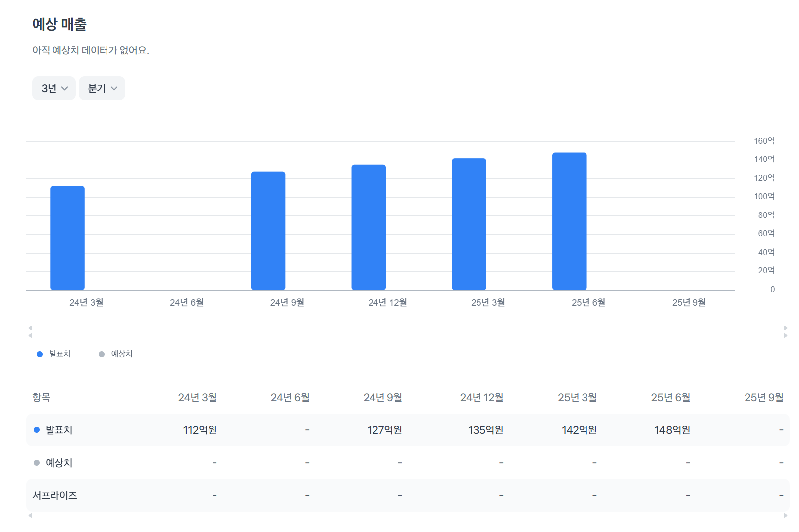
Task: Click the '아직 예상치 데이터가 없어요.' message
Action: pyautogui.click(x=91, y=50)
